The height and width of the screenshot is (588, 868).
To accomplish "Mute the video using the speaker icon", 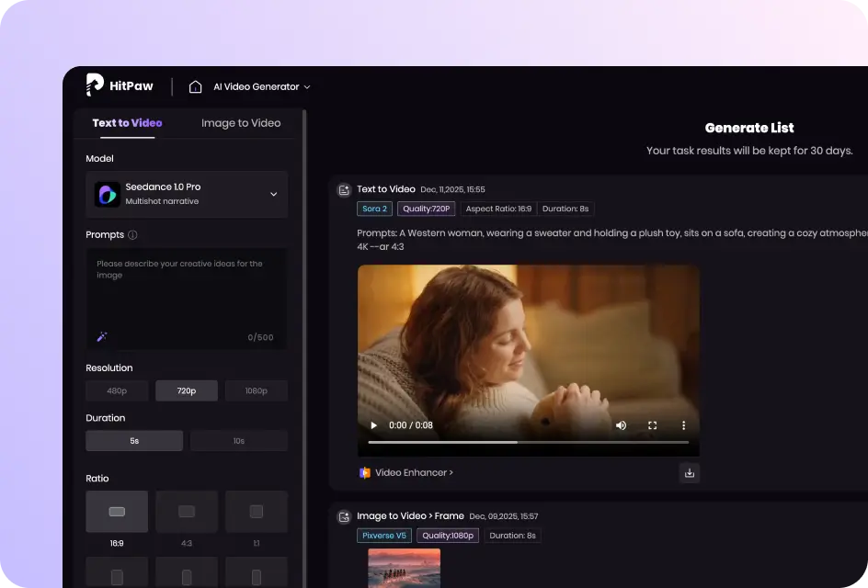I will 621,425.
